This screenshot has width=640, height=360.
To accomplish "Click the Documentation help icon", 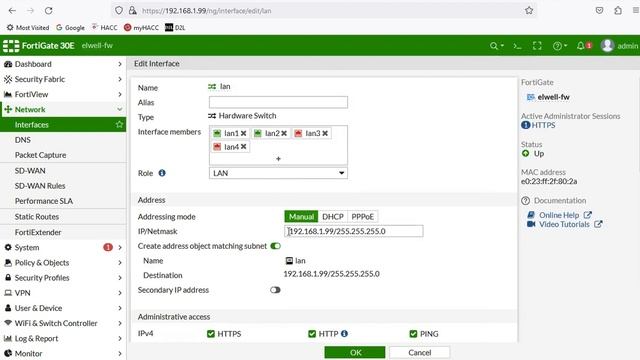I will point(525,200).
